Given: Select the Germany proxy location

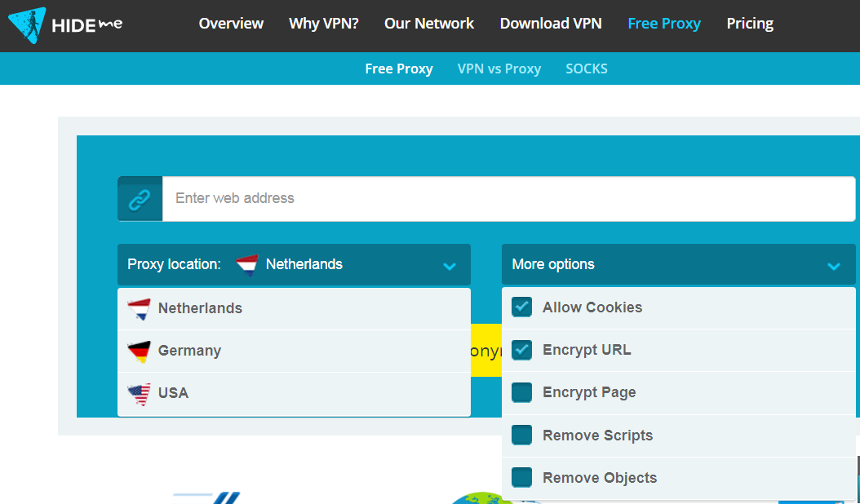Looking at the screenshot, I should click(x=189, y=351).
